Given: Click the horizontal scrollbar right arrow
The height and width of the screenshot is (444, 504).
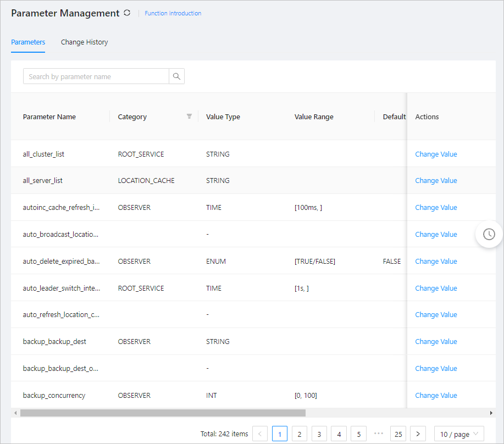Looking at the screenshot, I should [x=491, y=413].
